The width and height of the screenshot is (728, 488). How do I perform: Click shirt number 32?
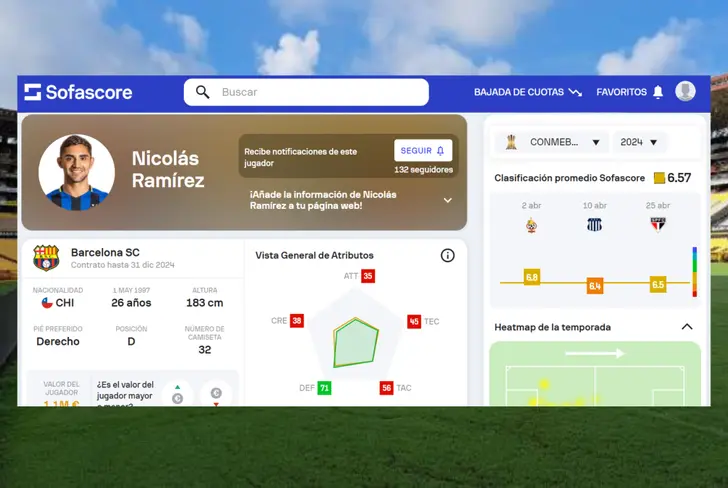pos(205,350)
